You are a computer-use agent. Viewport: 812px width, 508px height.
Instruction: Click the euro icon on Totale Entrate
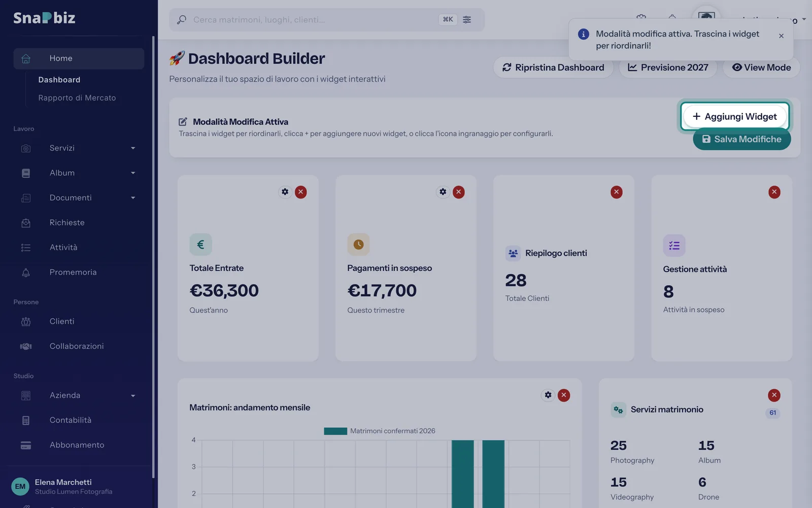200,245
